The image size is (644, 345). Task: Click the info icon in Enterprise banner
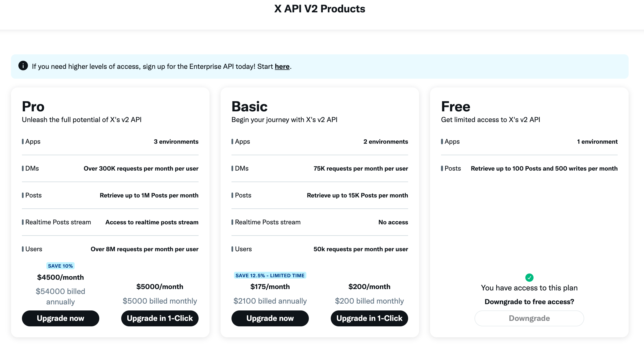tap(23, 66)
